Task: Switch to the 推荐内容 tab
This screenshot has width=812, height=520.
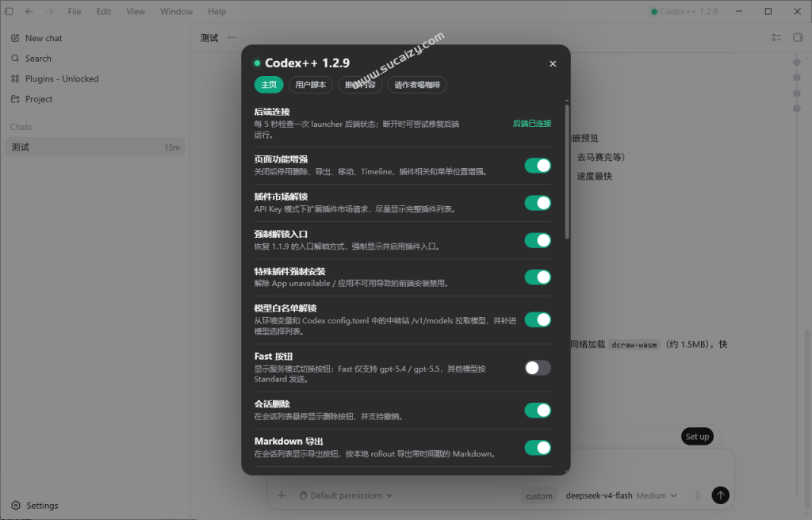Action: tap(361, 85)
